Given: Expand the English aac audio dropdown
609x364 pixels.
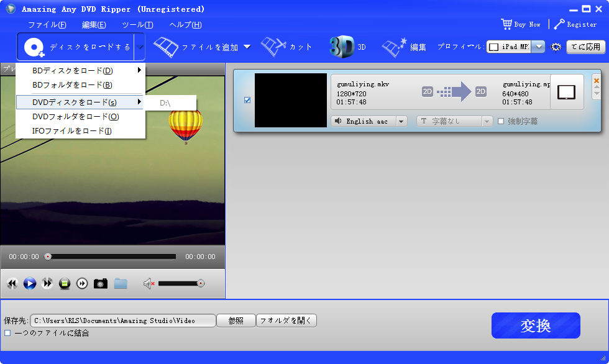Looking at the screenshot, I should [x=401, y=122].
